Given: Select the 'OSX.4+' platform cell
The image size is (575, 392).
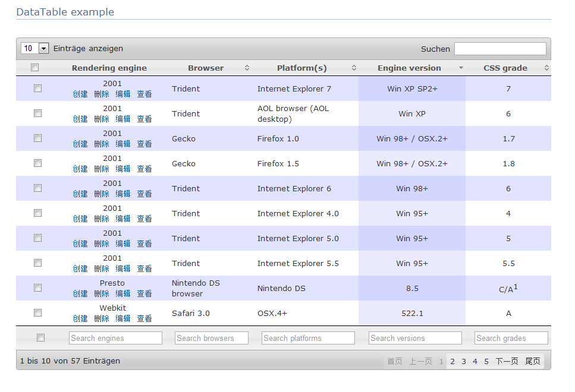Looking at the screenshot, I should [x=306, y=313].
